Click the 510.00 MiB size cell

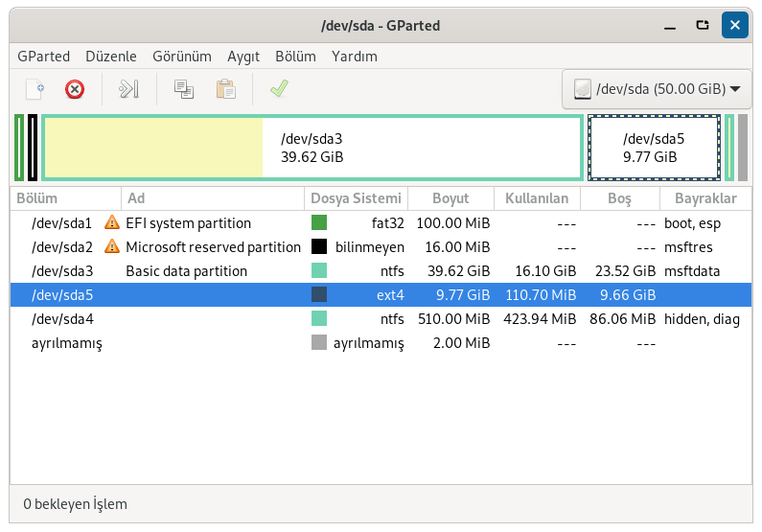(454, 318)
